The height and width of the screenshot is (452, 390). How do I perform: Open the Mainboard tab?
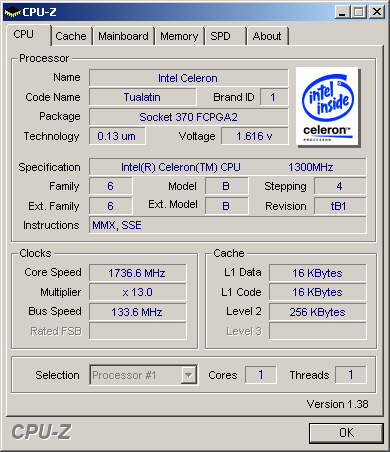[x=123, y=36]
